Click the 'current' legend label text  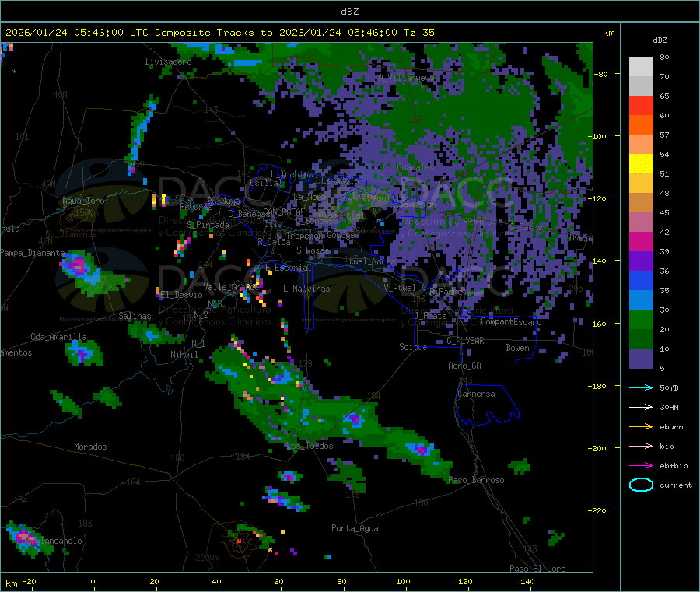[x=676, y=485]
